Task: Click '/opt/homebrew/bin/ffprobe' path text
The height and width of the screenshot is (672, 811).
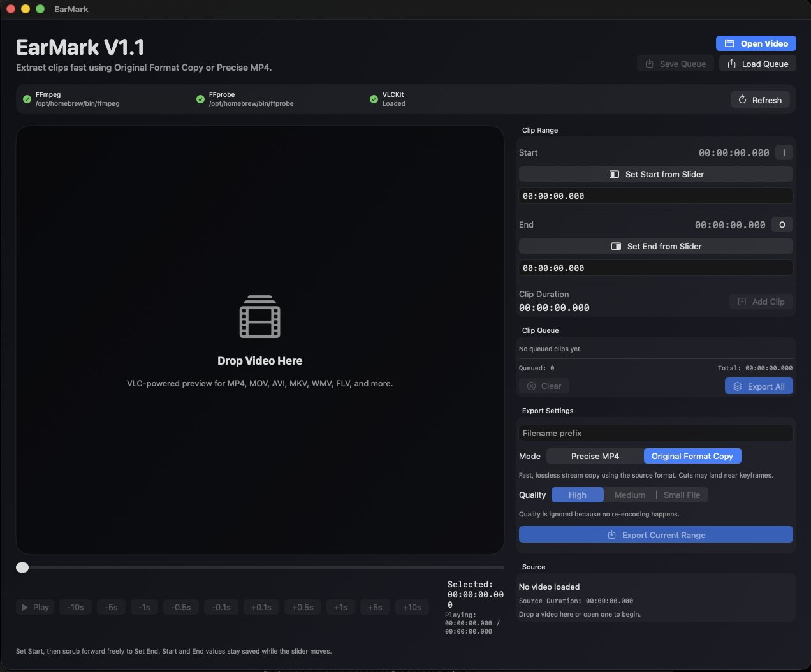Action: [251, 103]
